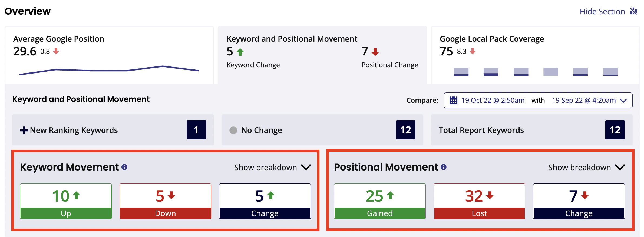Click the red arrow next to Positional Change 7
Screen dimensions: 644x237
click(x=375, y=52)
